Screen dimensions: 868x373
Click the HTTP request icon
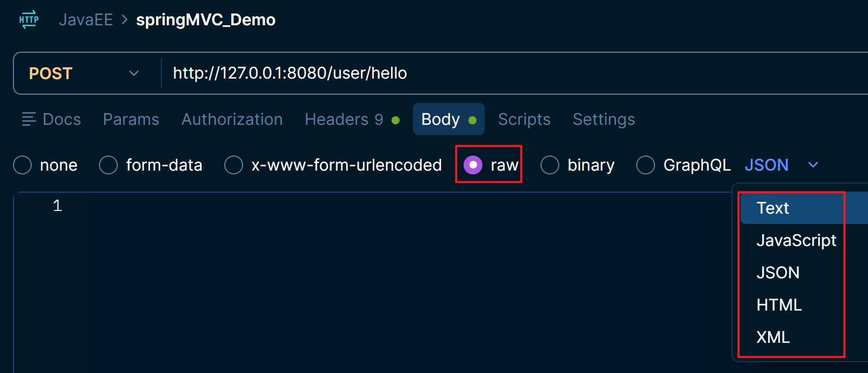(x=29, y=20)
